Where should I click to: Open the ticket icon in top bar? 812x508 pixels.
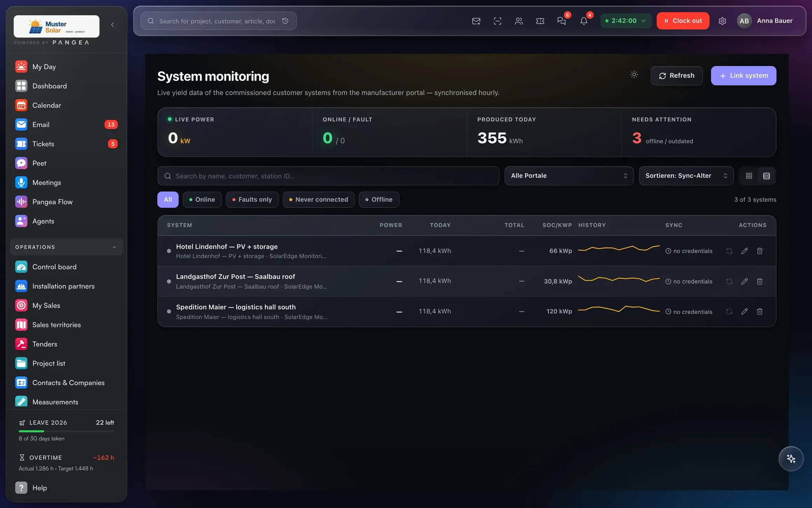pyautogui.click(x=540, y=21)
